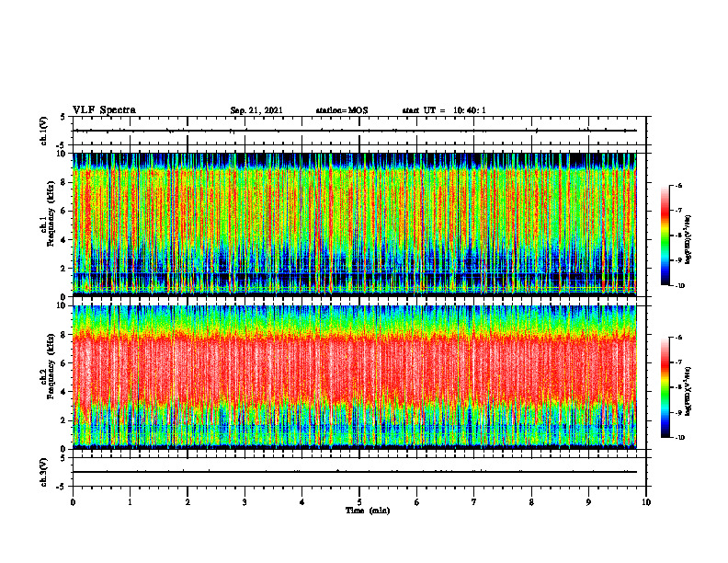Click the ch.1 frequency axis "6" tick label
728x563 pixels.
pos(64,211)
